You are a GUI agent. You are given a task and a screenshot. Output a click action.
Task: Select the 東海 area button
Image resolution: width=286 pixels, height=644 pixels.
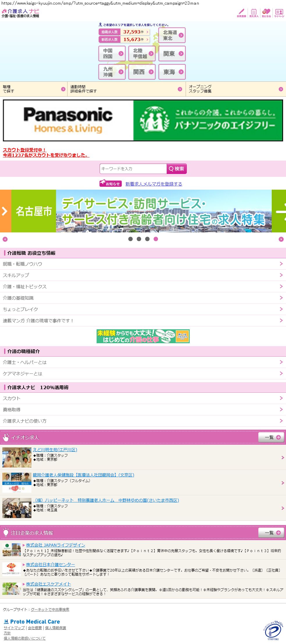[172, 72]
